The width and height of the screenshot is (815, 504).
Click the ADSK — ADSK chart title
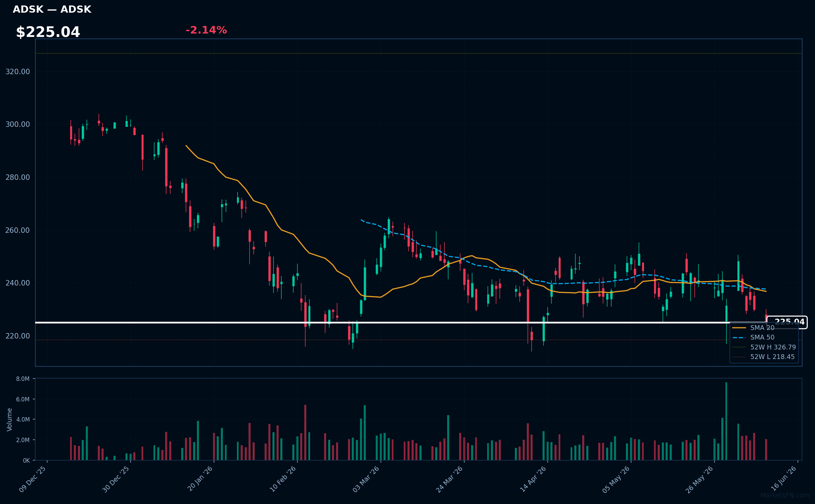(52, 9)
